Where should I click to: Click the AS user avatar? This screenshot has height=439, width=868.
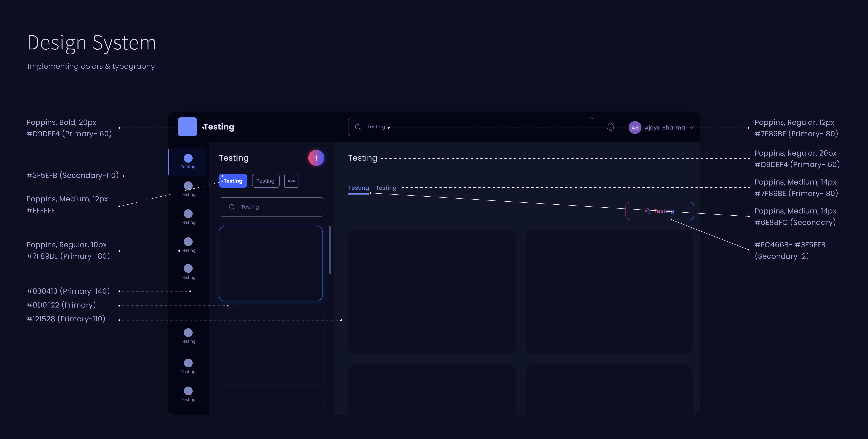click(635, 127)
